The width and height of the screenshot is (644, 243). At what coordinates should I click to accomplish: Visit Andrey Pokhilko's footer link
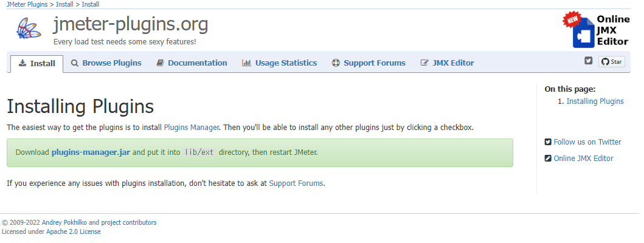64,222
